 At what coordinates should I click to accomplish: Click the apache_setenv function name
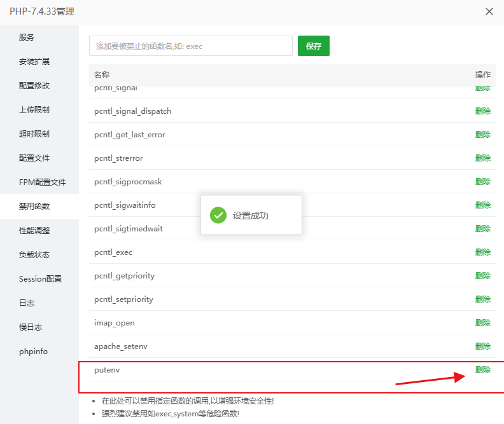121,346
